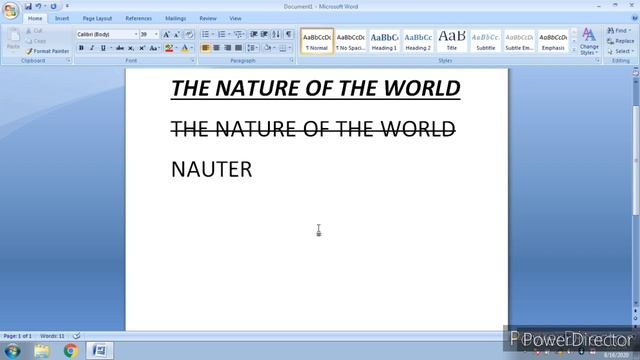The width and height of the screenshot is (640, 360).
Task: Expand the Styles gallery More arrow
Action: coord(574,49)
